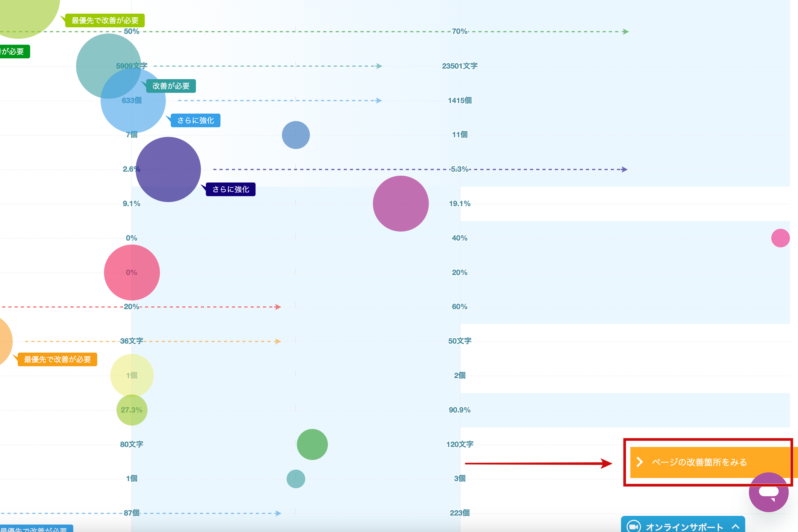The height and width of the screenshot is (532, 798).
Task: Click the small pink bubble on the 40% row
Action: click(780, 238)
